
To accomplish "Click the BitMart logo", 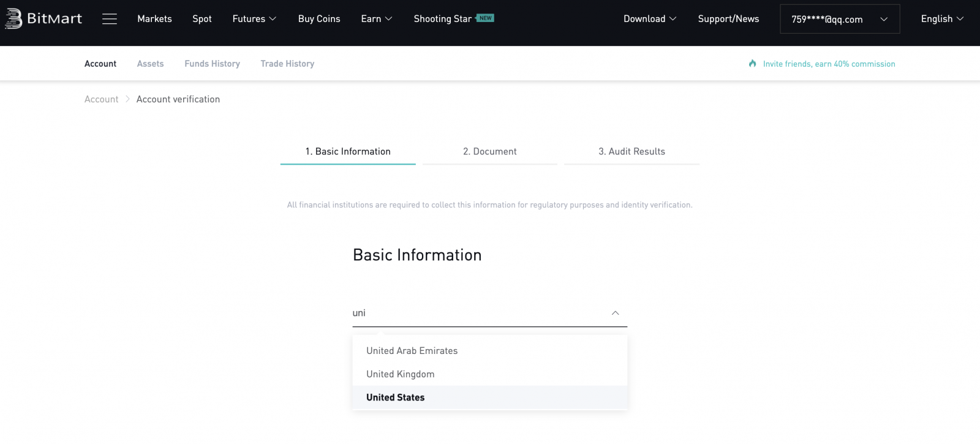I will point(43,19).
